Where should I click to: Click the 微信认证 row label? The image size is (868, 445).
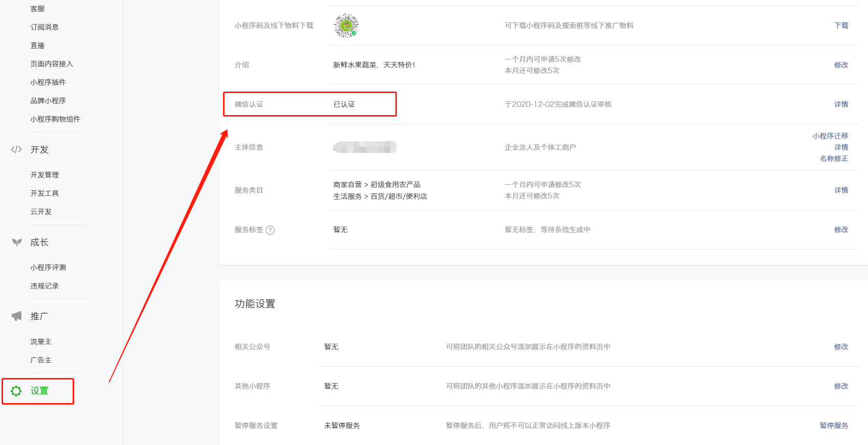pos(249,104)
